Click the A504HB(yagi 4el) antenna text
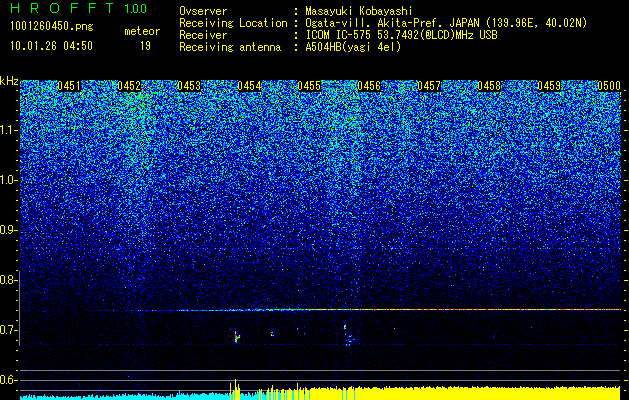This screenshot has height=400, width=629. tap(353, 47)
